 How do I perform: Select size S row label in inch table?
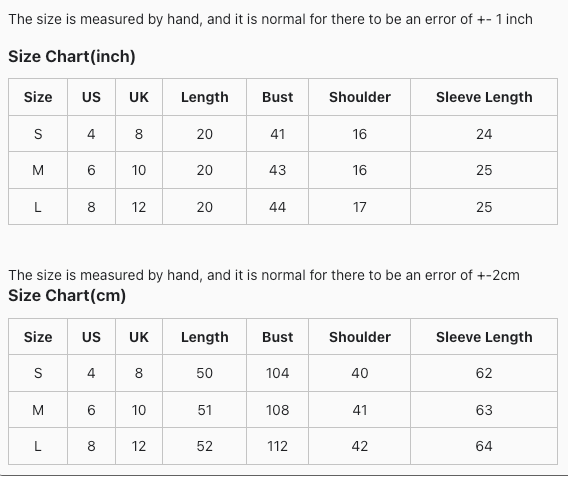click(38, 134)
